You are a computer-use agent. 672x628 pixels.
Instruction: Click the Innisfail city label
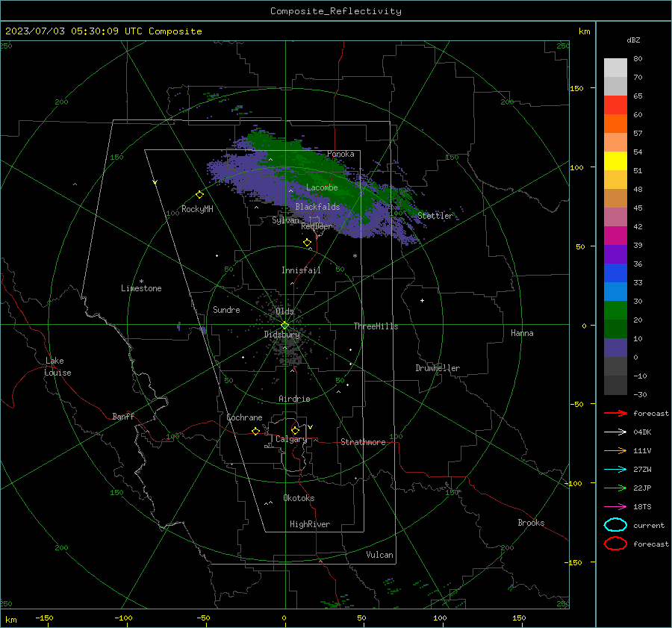tap(301, 270)
